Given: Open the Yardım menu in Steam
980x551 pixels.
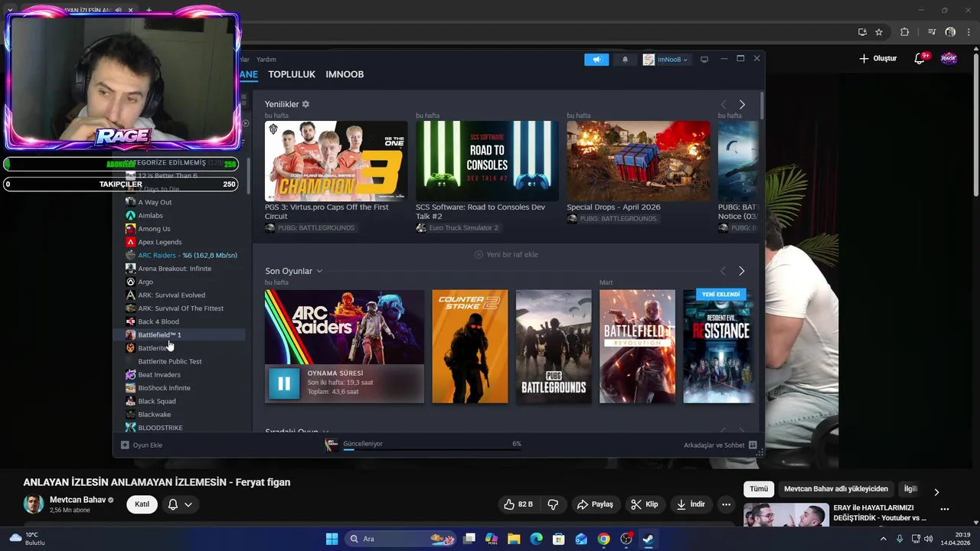Looking at the screenshot, I should coord(266,59).
